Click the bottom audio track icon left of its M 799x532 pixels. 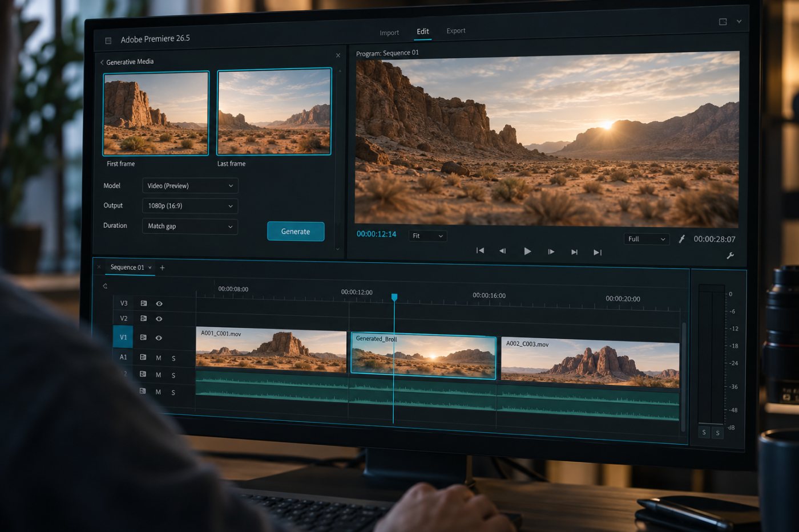[x=143, y=391]
